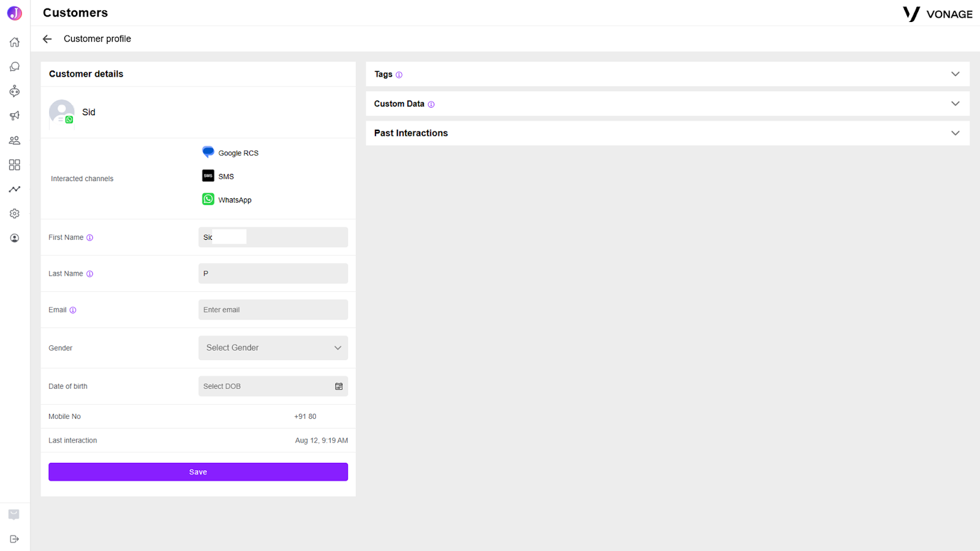Click Sid's avatar picture
Screen dimensions: 980x551
click(x=62, y=112)
